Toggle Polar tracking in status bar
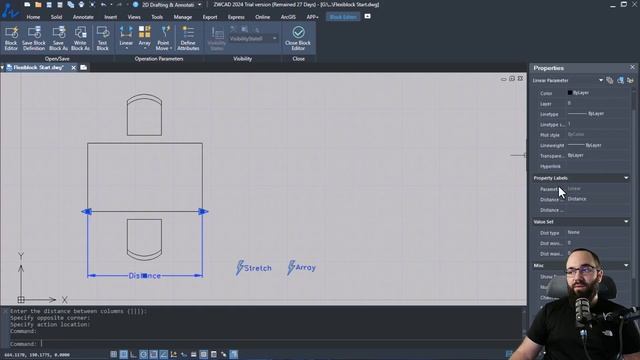 pos(144,354)
